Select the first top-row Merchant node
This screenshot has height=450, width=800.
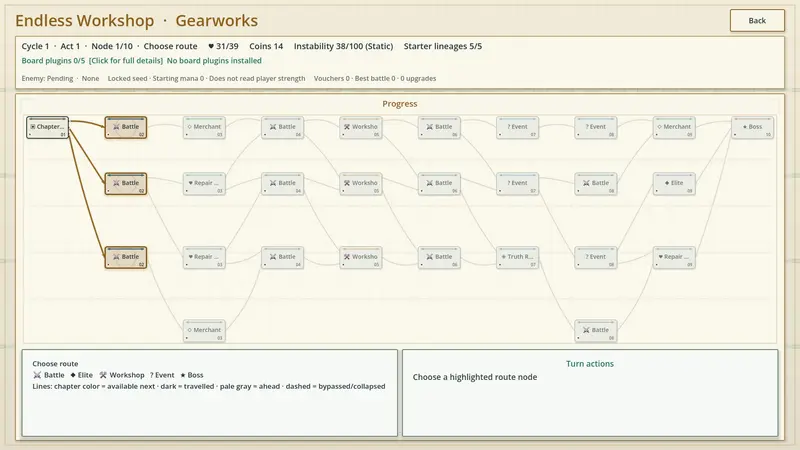pos(204,128)
